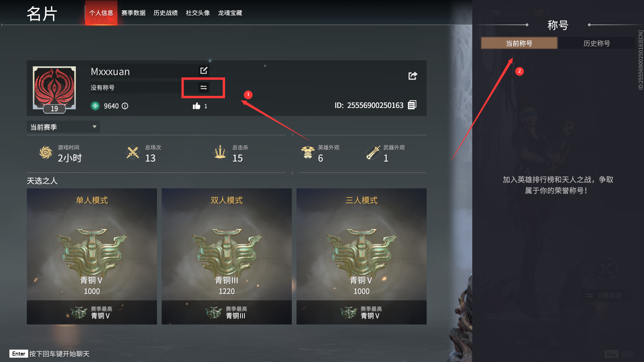This screenshot has width=644, height=362.
Task: Click the switch title arrows icon
Action: 203,87
